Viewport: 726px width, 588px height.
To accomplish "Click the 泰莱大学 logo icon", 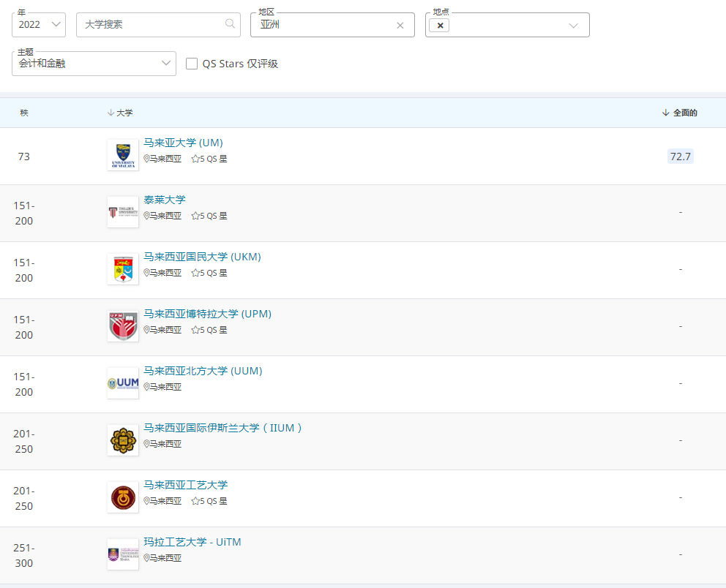I will (x=122, y=212).
